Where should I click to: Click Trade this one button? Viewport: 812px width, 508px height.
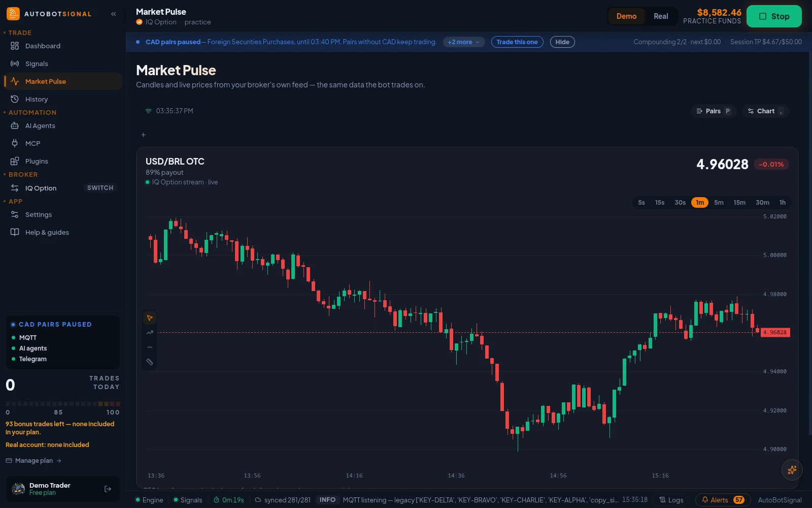click(517, 42)
